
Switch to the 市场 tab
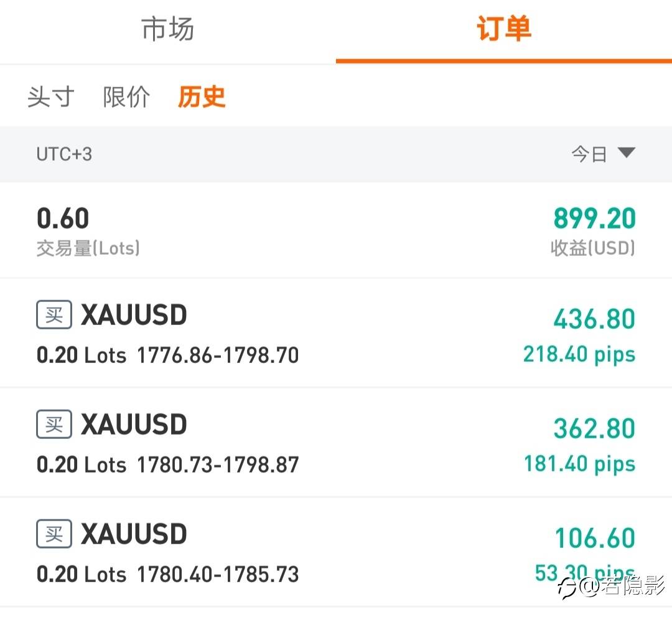[x=167, y=29]
